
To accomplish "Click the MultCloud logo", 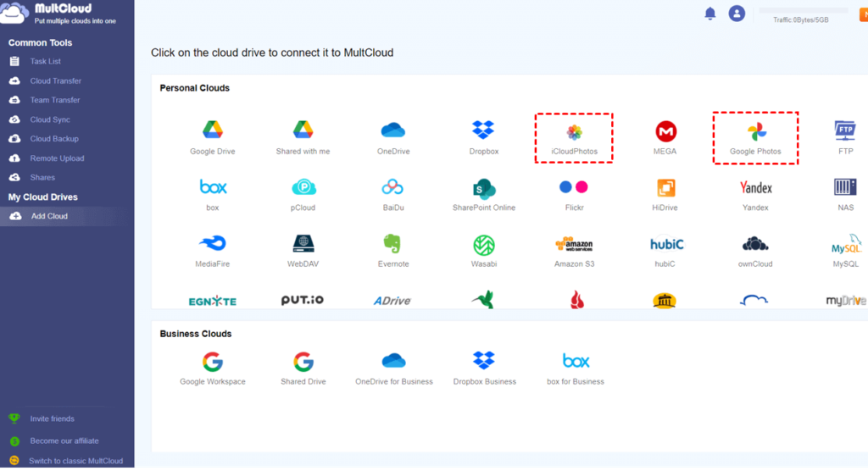I will point(58,14).
